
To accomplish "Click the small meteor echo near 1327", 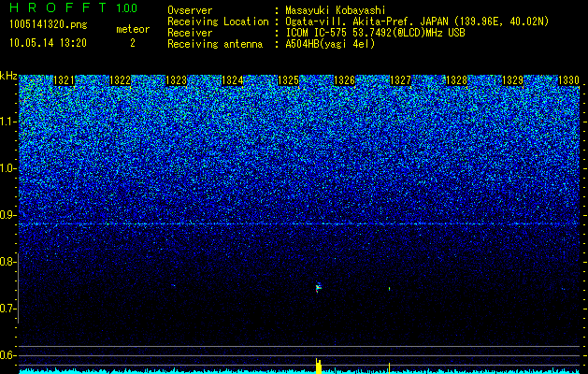I will pyautogui.click(x=389, y=289).
